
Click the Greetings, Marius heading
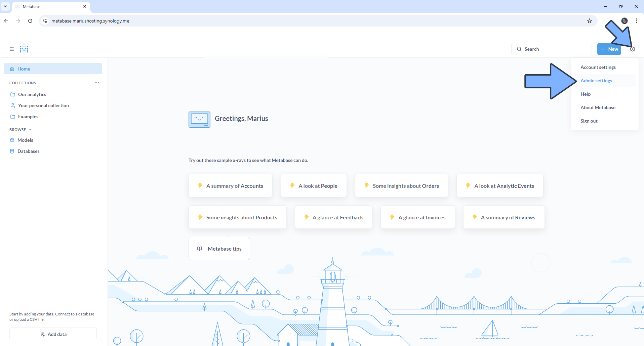pos(241,119)
